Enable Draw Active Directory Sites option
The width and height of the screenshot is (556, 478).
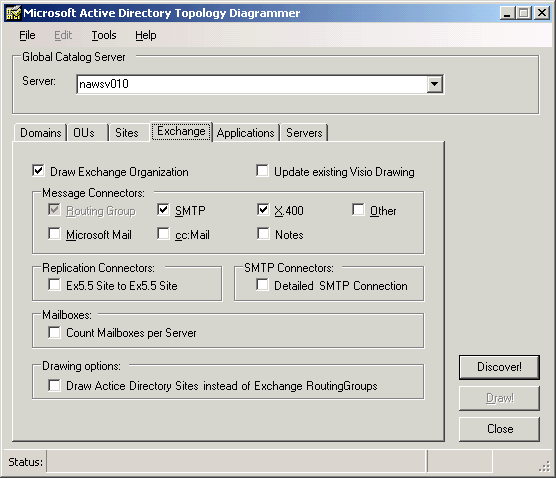(x=54, y=385)
